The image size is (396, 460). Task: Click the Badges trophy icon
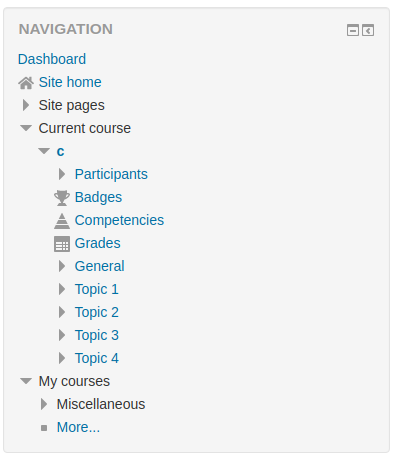pos(62,198)
